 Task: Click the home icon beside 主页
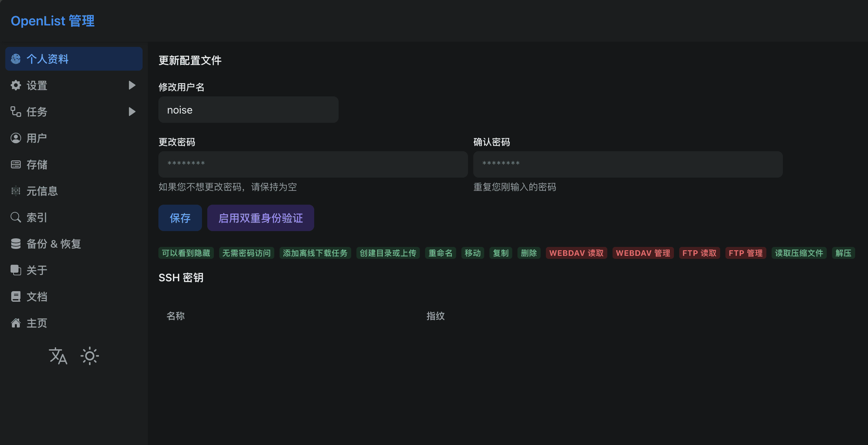click(x=16, y=323)
